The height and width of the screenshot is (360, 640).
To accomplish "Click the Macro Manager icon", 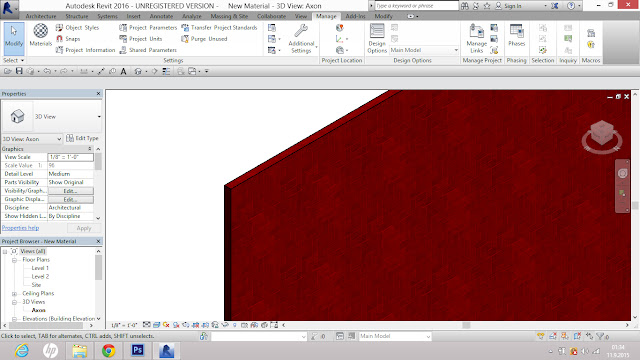I will [591, 33].
